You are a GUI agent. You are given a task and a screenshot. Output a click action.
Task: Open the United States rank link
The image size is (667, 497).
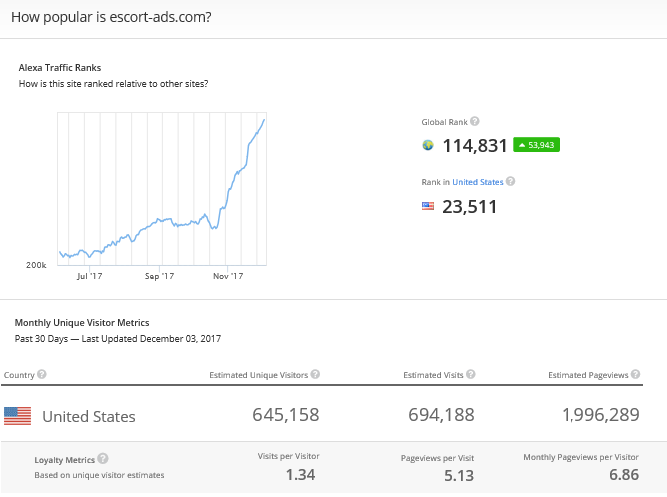coord(478,182)
